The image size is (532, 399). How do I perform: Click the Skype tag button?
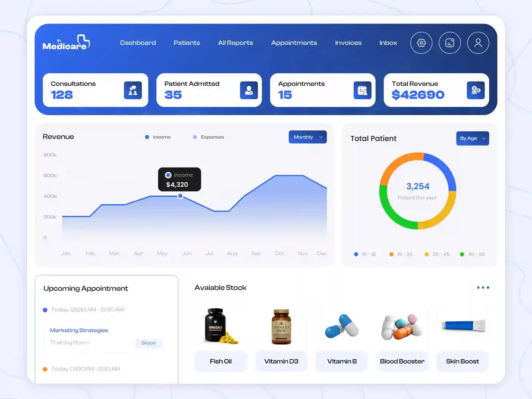click(x=148, y=343)
